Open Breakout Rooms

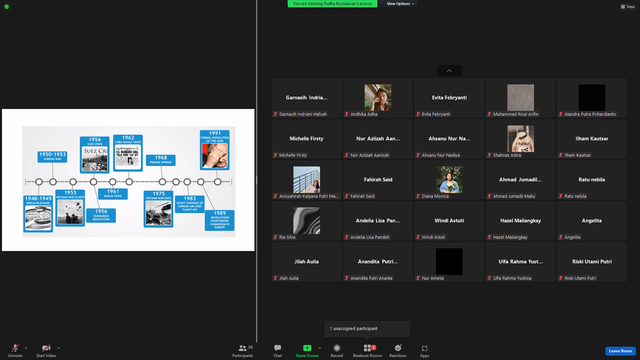point(367,350)
